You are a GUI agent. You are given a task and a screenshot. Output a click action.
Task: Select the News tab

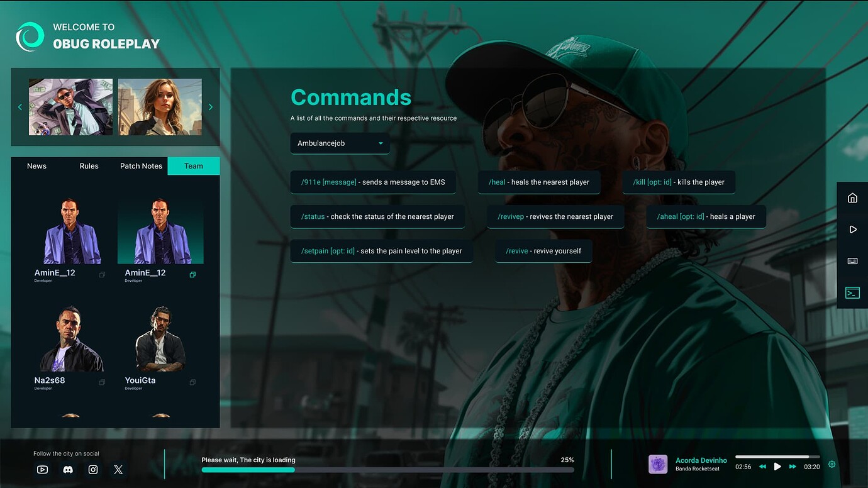tap(36, 166)
